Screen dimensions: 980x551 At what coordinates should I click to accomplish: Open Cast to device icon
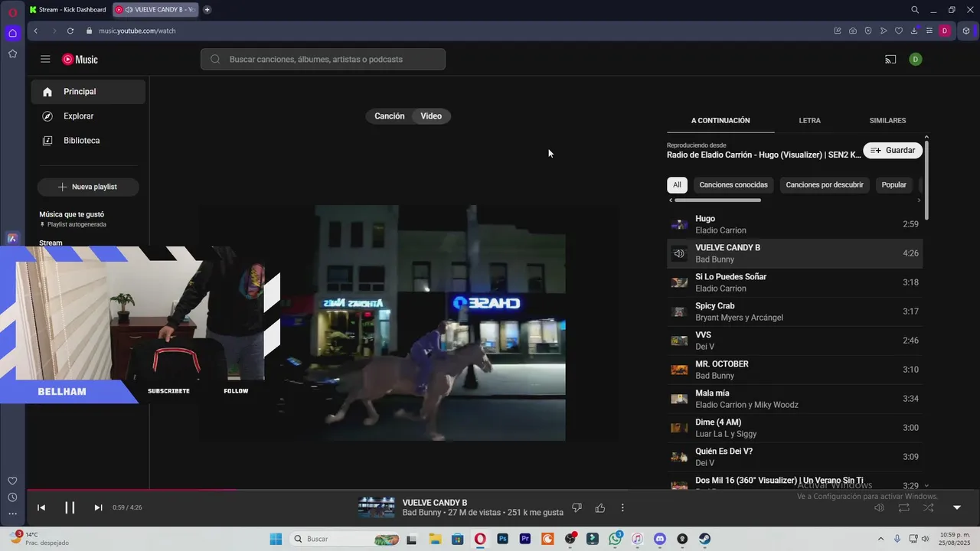(890, 59)
